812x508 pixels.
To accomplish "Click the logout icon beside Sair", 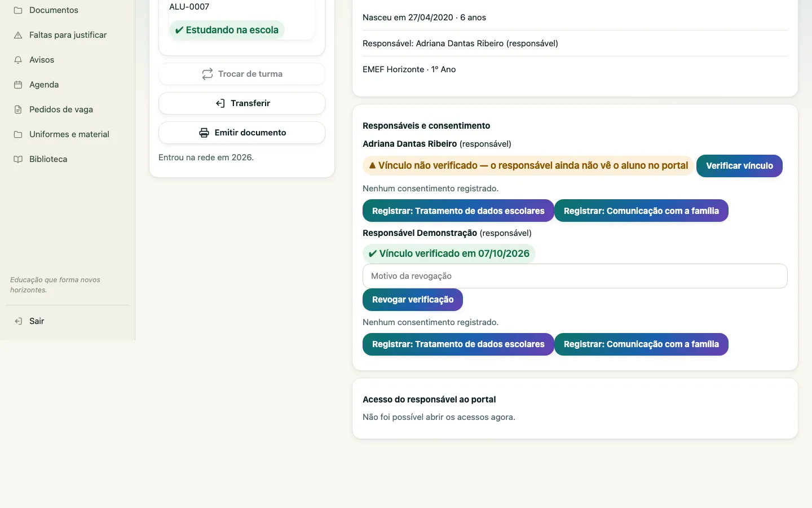I will point(18,321).
